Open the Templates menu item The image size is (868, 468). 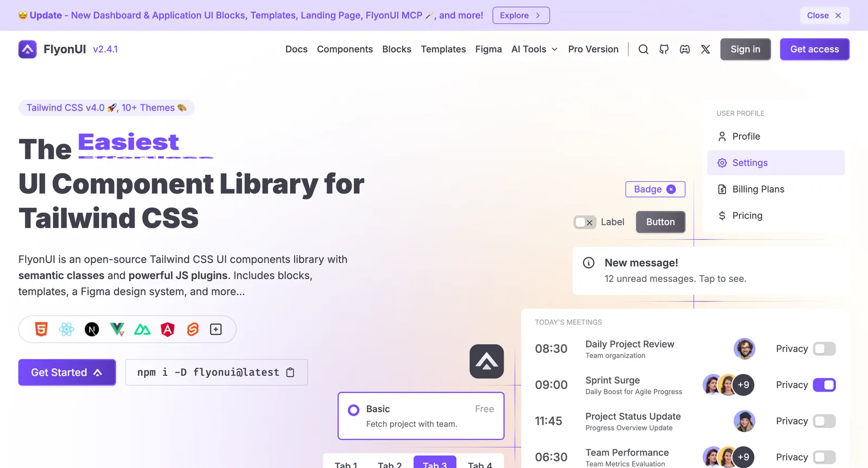443,49
